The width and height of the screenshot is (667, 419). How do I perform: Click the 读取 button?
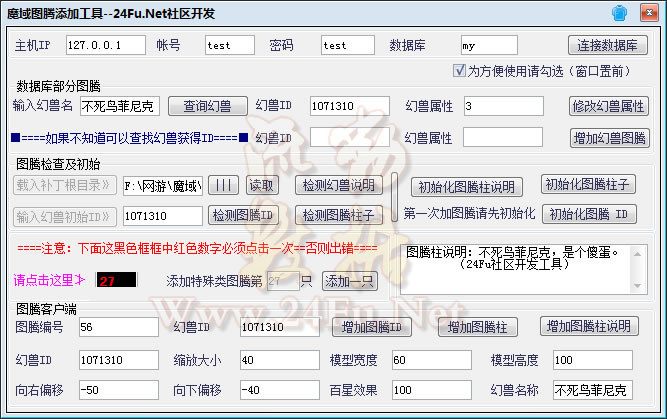(261, 185)
